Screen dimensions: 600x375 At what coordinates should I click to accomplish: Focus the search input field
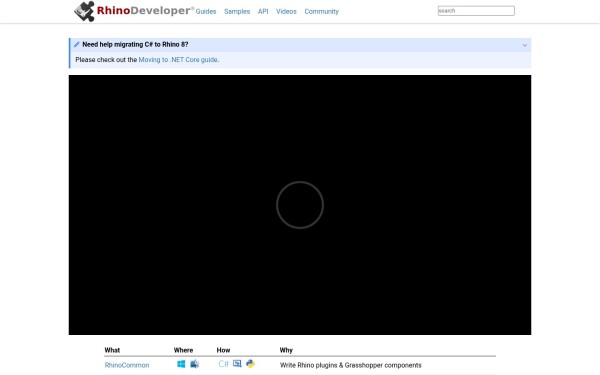pos(476,11)
